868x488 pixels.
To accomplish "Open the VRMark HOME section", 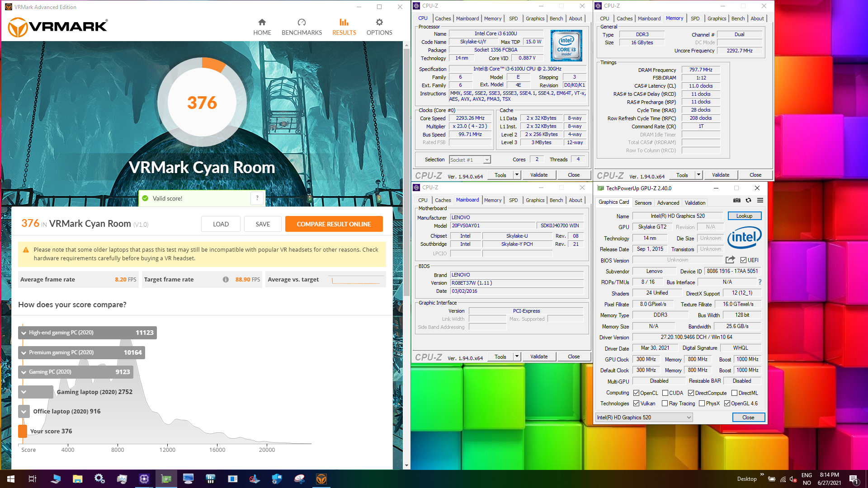I will pos(262,27).
